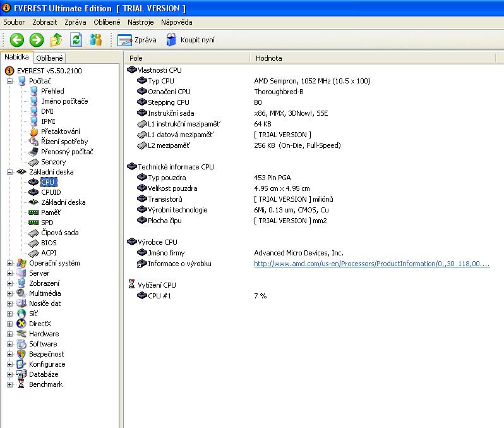
Task: Open the Zpráva report toolbar button
Action: 137,40
